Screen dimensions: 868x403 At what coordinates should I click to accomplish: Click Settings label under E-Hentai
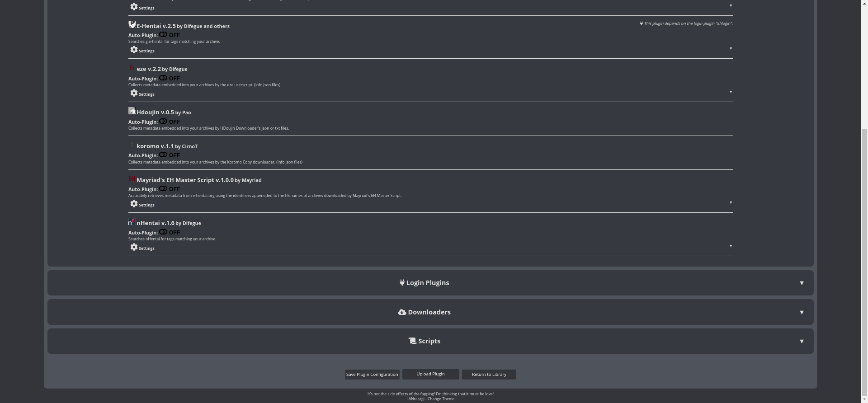[x=146, y=51]
